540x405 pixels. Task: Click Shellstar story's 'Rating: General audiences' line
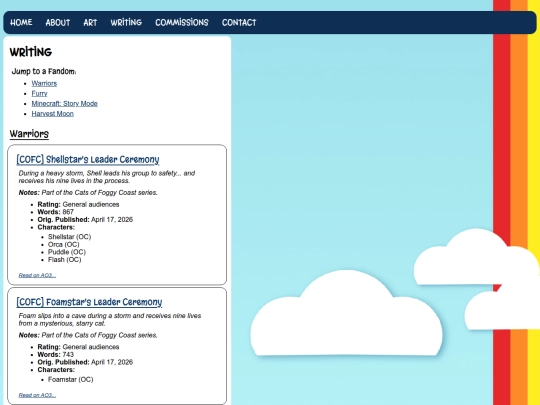[x=78, y=204]
